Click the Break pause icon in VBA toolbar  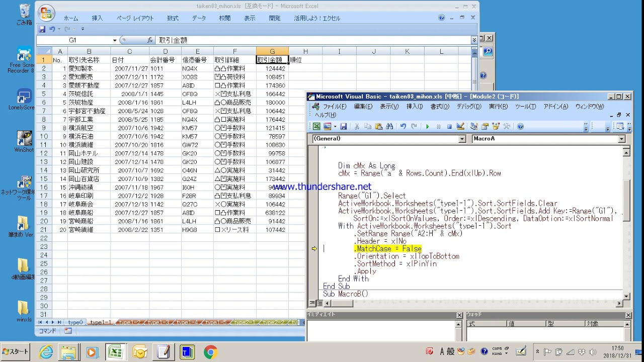click(x=439, y=127)
